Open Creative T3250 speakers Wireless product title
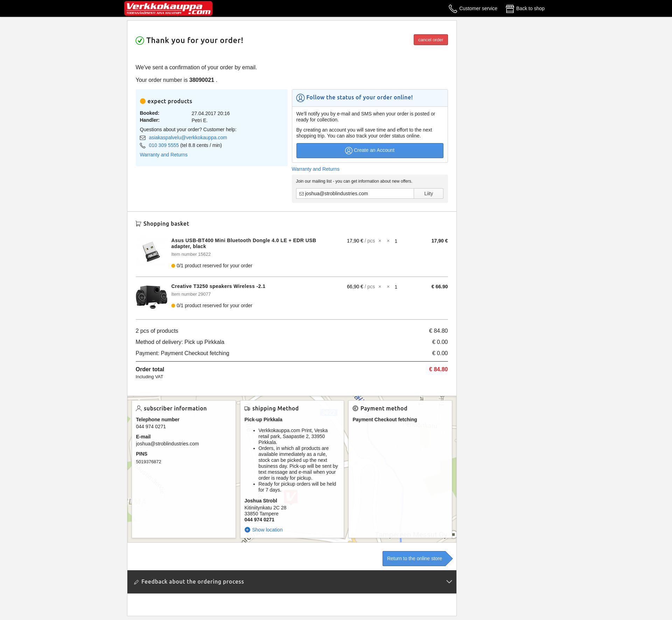 [x=218, y=286]
